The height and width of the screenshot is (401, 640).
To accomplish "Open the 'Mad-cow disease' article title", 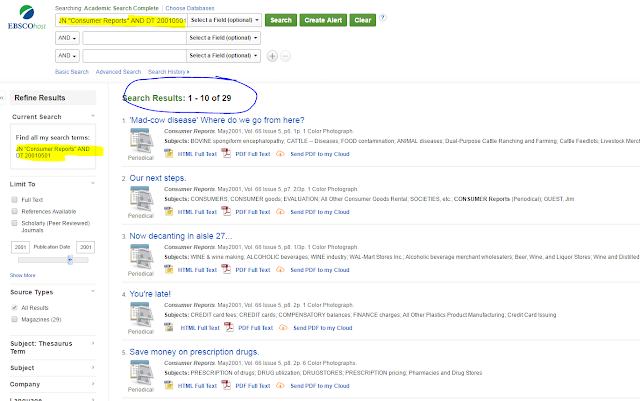I will point(217,120).
